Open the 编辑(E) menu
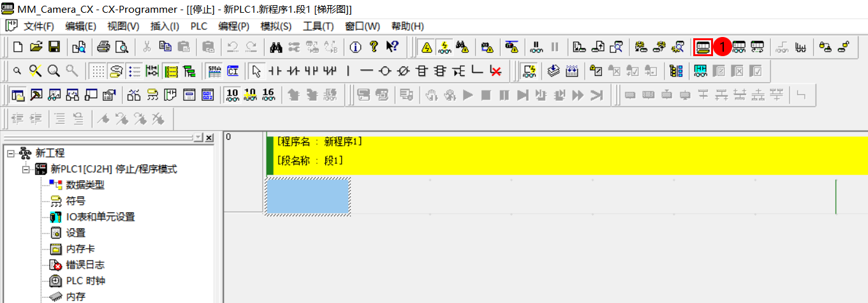 point(80,26)
